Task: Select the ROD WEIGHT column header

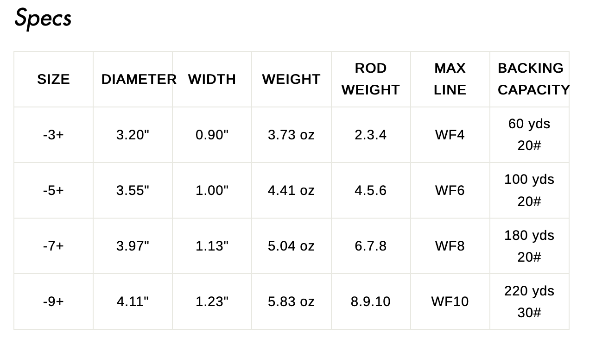Action: [x=371, y=79]
